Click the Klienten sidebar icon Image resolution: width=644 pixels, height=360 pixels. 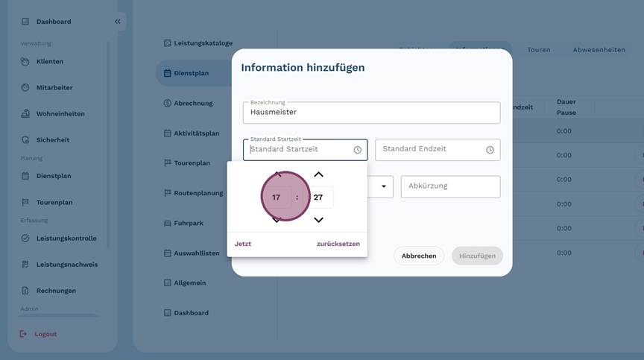tap(25, 62)
